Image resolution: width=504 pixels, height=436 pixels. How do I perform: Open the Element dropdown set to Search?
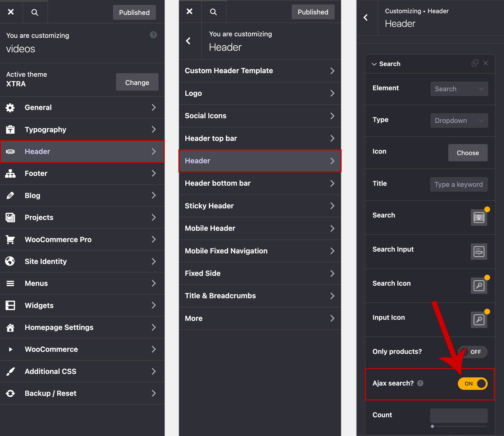click(459, 89)
